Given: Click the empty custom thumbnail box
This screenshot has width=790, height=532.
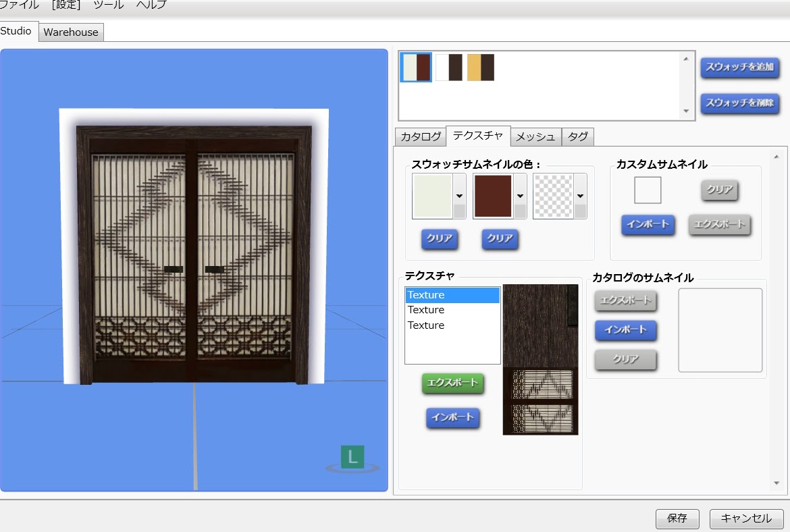Looking at the screenshot, I should pos(647,190).
